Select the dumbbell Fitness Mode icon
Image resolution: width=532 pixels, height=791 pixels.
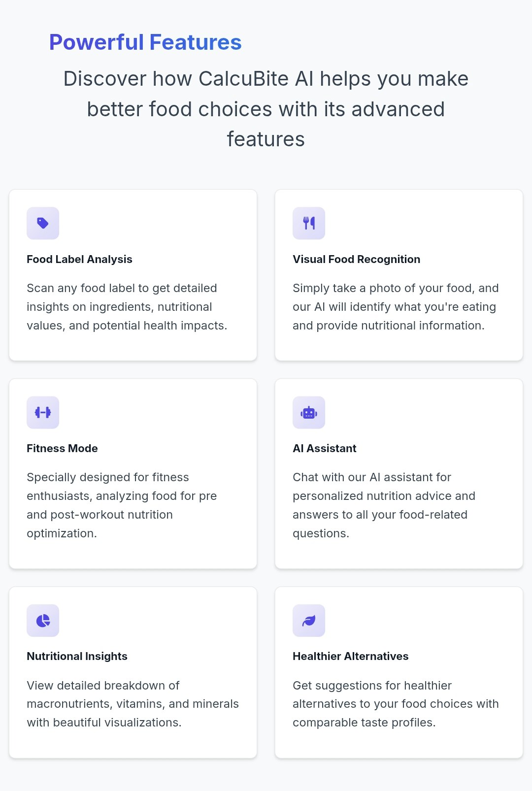pyautogui.click(x=43, y=412)
